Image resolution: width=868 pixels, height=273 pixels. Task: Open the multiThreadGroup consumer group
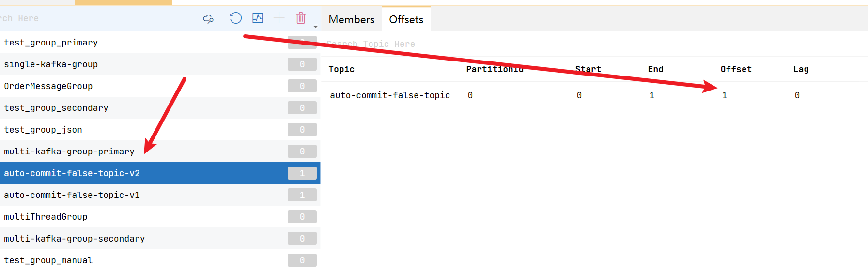pos(46,217)
